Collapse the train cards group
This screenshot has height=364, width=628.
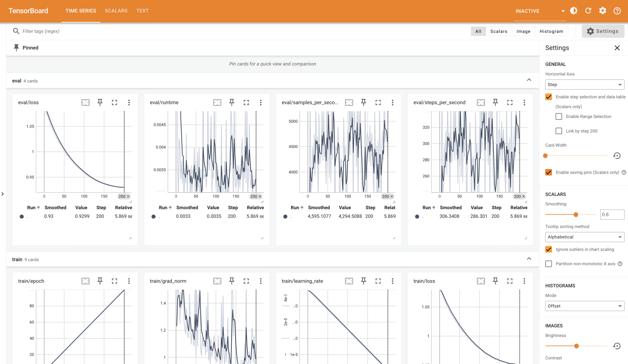tap(529, 259)
